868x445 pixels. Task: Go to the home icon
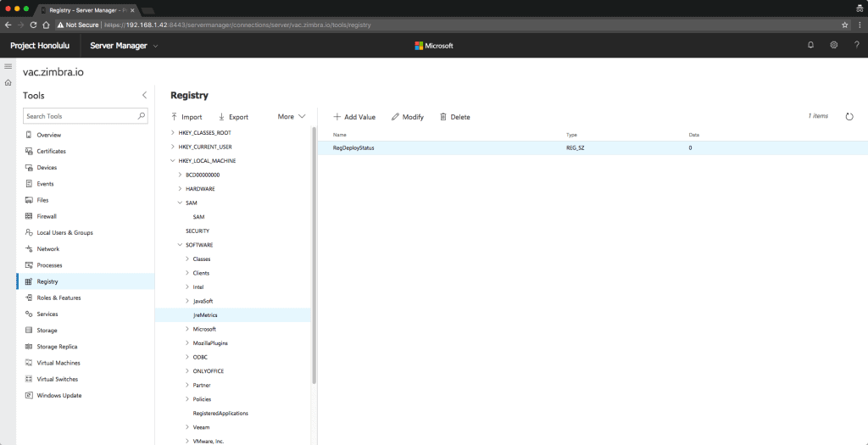click(8, 82)
